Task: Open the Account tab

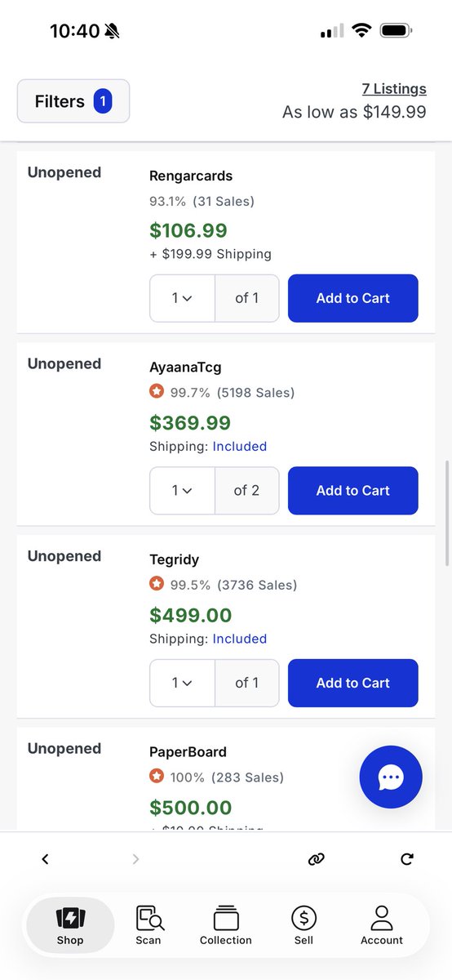Action: (382, 926)
